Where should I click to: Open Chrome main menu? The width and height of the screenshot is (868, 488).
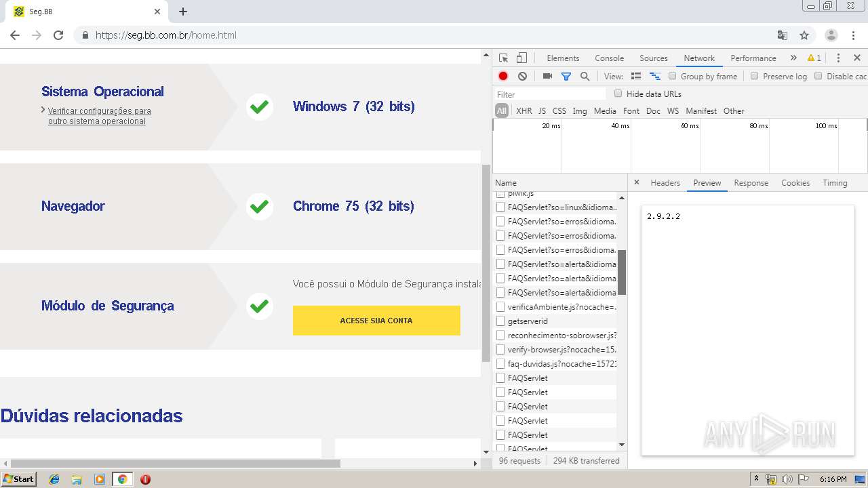[854, 35]
